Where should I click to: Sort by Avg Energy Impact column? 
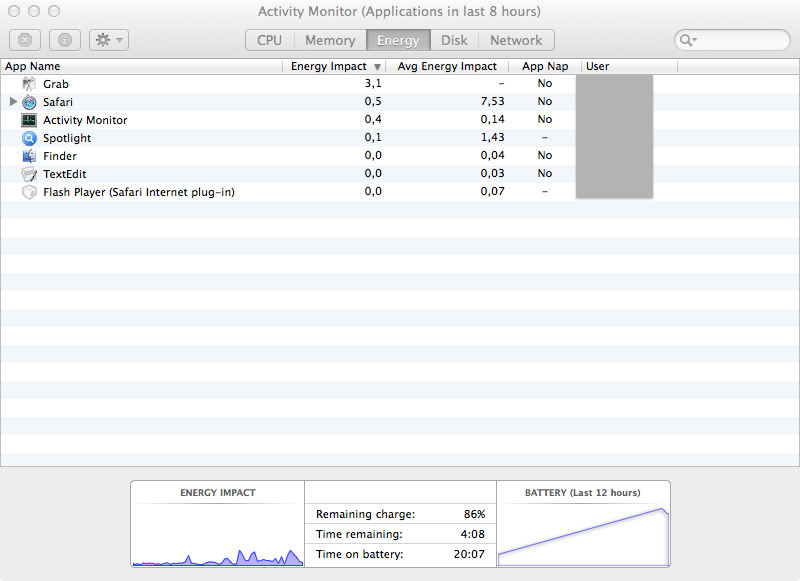pos(447,66)
